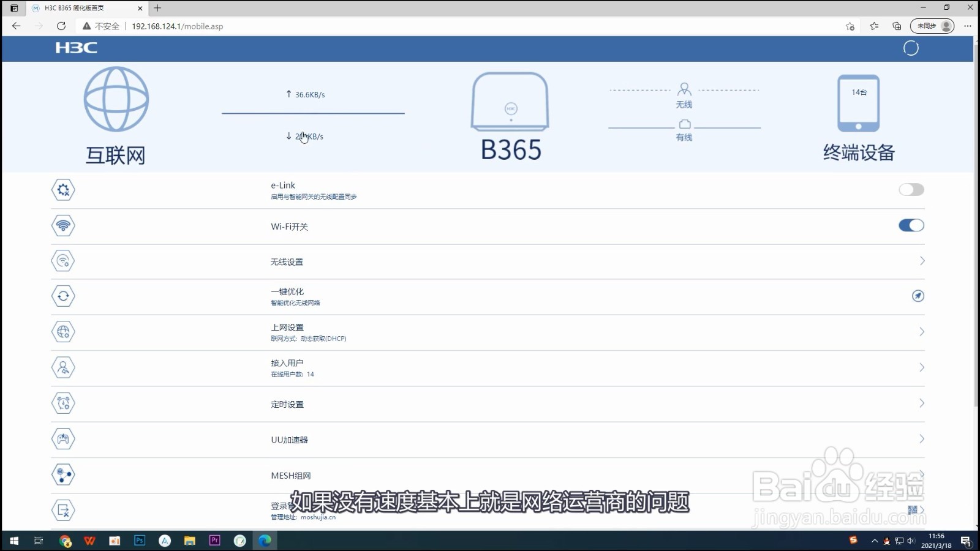Image resolution: width=980 pixels, height=551 pixels.
Task: Open Task View on the taskbar
Action: coord(39,541)
